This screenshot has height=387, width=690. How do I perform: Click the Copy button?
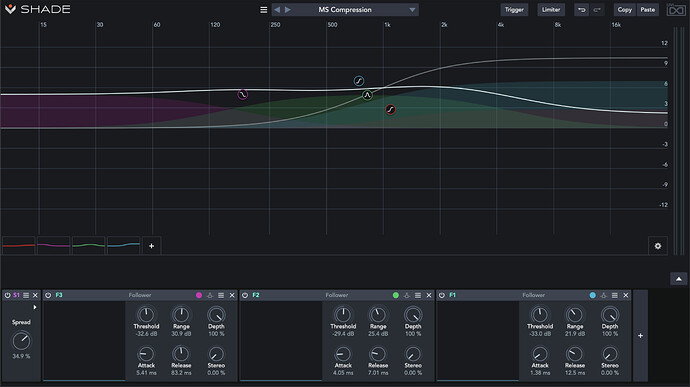pyautogui.click(x=624, y=10)
